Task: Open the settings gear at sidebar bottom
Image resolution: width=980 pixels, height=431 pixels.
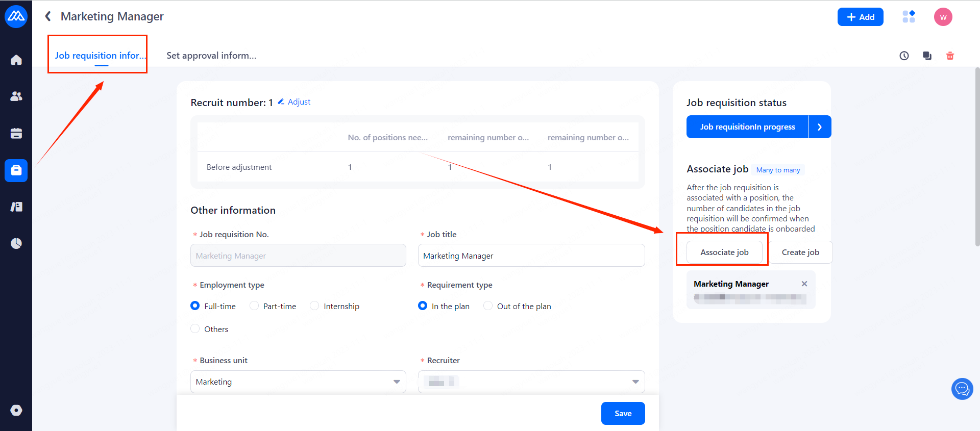Action: coord(16,410)
